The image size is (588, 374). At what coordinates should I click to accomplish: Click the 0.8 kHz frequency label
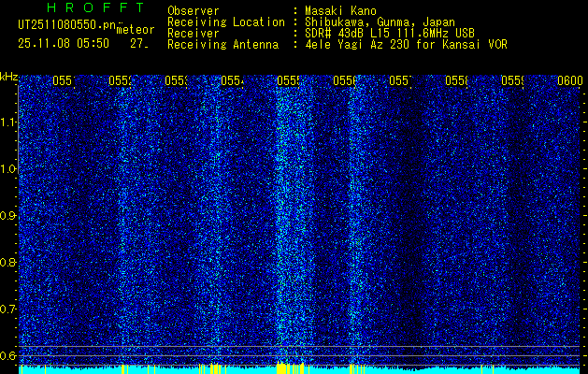8,262
